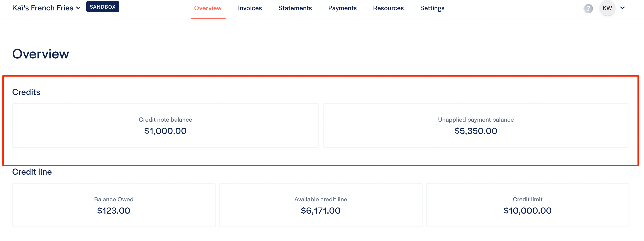Click the Available credit line card
Image resolution: width=644 pixels, height=241 pixels.
(320, 205)
